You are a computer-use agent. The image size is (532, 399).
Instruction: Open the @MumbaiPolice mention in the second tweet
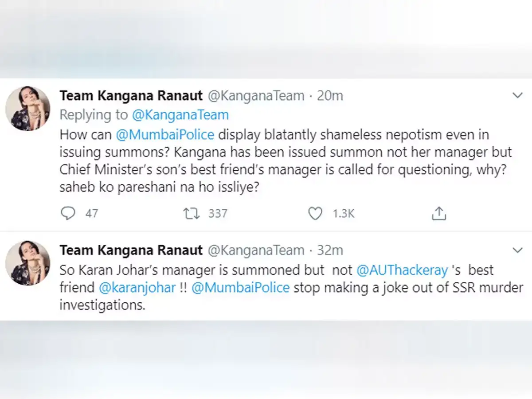click(241, 287)
